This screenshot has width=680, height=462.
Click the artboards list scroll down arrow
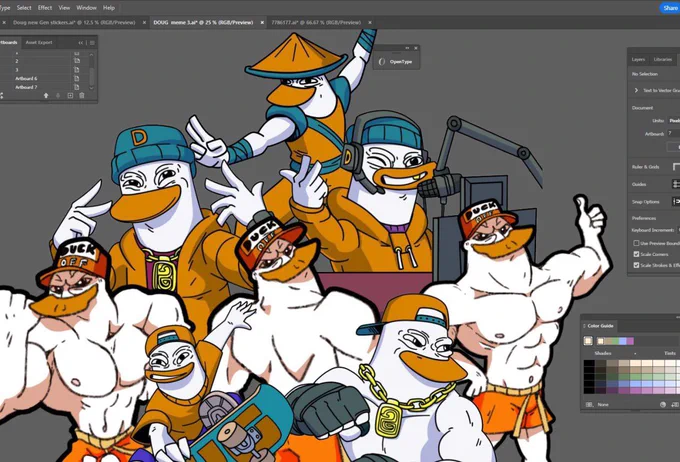point(91,88)
